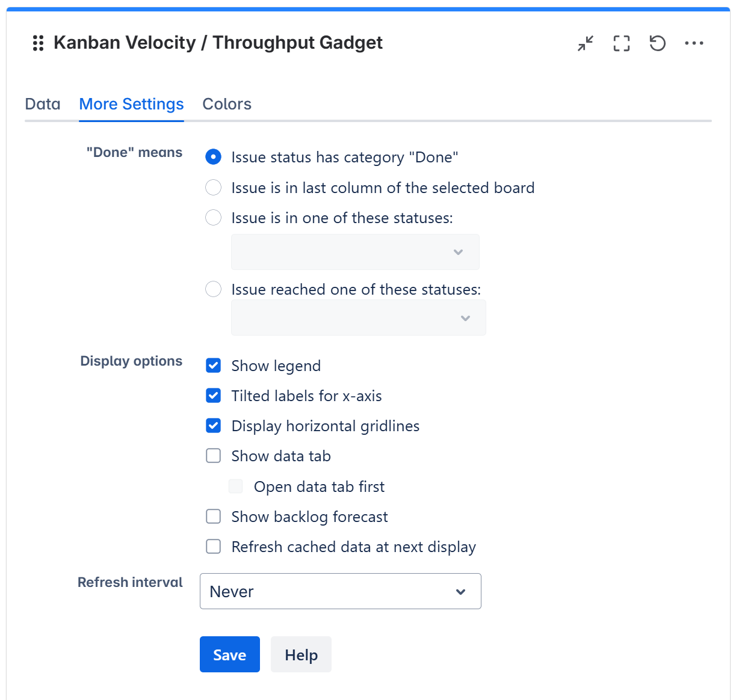Image resolution: width=736 pixels, height=700 pixels.
Task: Switch to the Data tab
Action: [43, 104]
